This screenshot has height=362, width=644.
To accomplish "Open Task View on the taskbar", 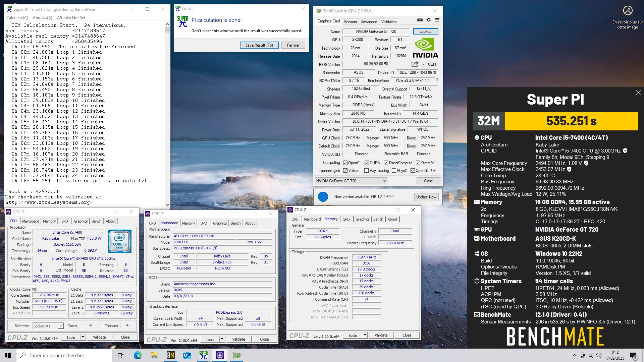I will click(x=121, y=355).
